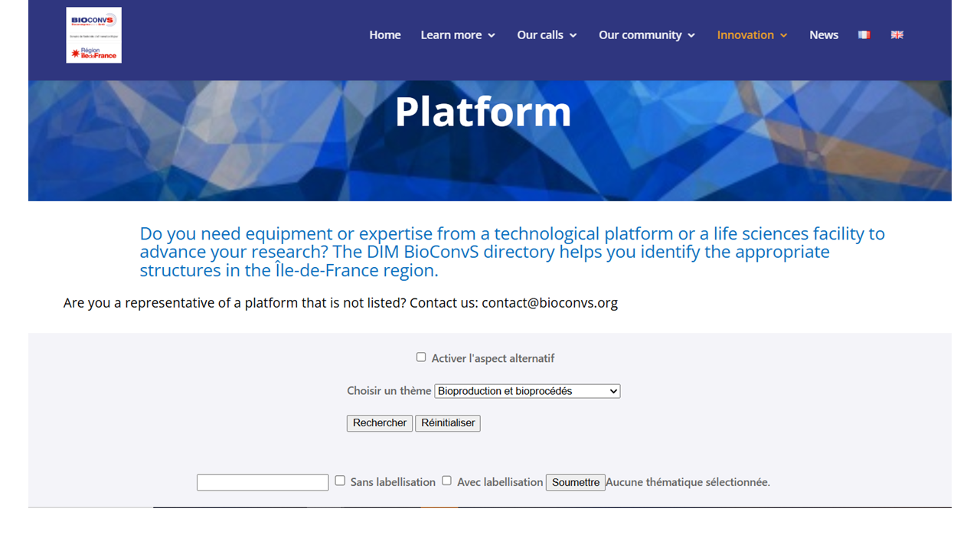Open the News menu item
The image size is (980, 551).
click(x=824, y=35)
